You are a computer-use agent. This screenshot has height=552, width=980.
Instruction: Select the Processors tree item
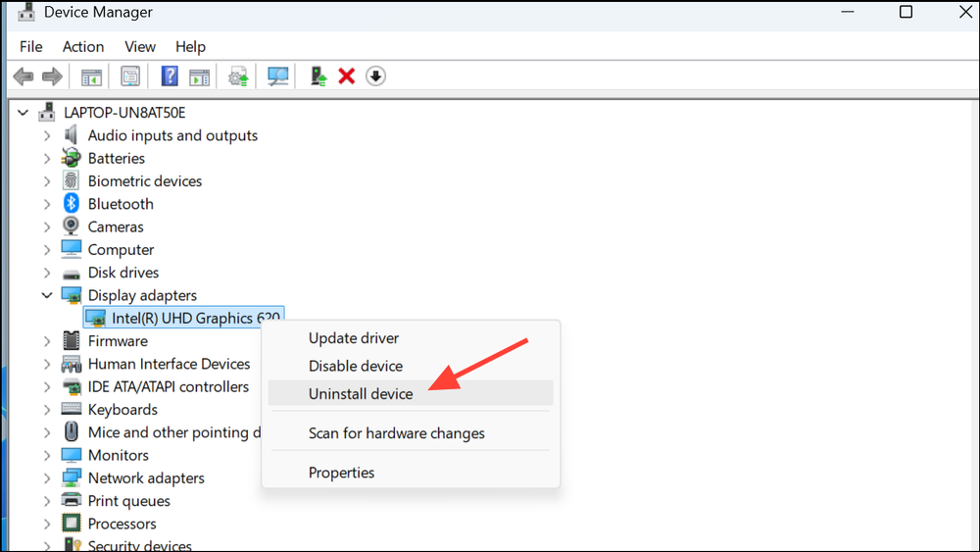click(x=122, y=524)
